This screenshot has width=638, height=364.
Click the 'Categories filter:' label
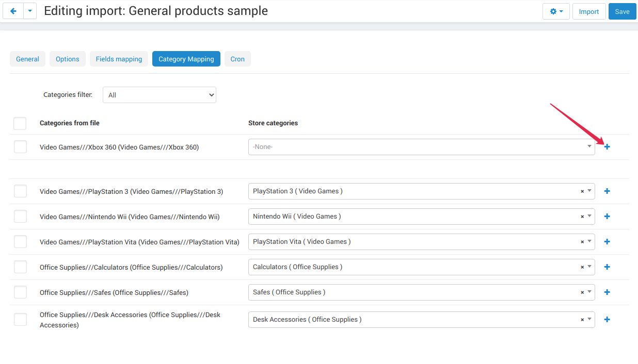(x=68, y=95)
